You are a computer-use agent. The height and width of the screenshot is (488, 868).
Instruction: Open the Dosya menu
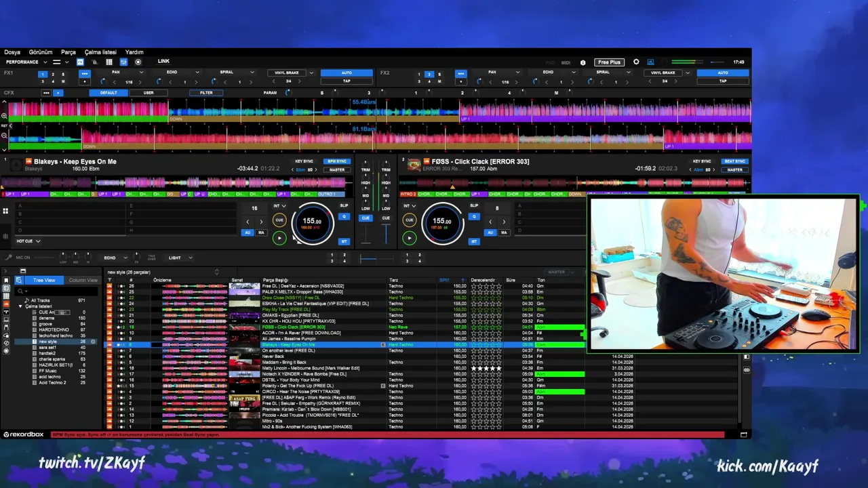[12, 52]
